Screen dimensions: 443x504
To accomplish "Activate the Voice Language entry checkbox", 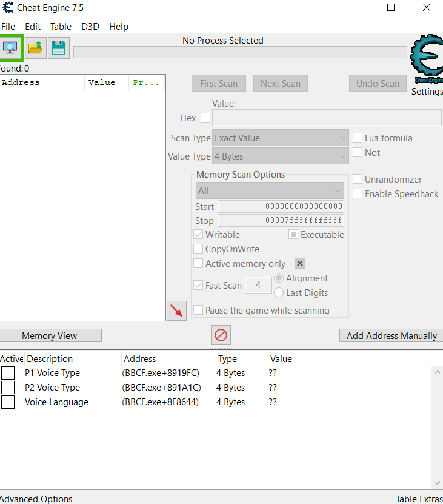I will pyautogui.click(x=8, y=402).
